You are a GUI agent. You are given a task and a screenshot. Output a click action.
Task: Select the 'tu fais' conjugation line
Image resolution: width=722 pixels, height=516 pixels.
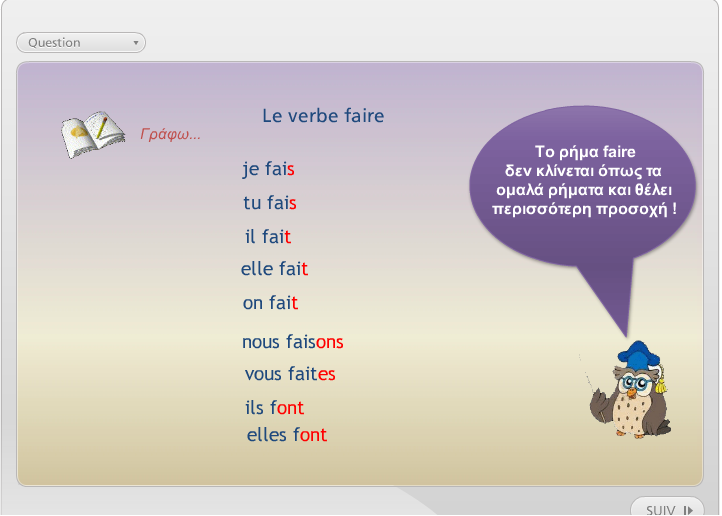270,204
